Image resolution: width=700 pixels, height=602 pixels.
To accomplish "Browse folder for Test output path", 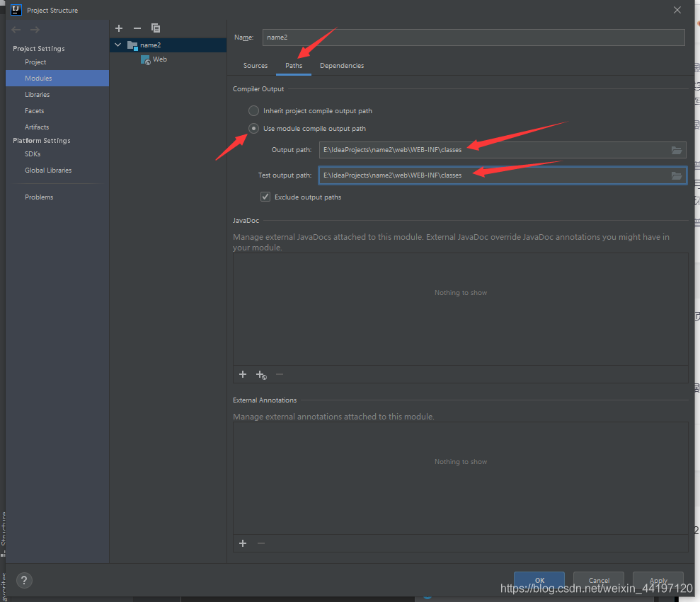I will coord(677,175).
